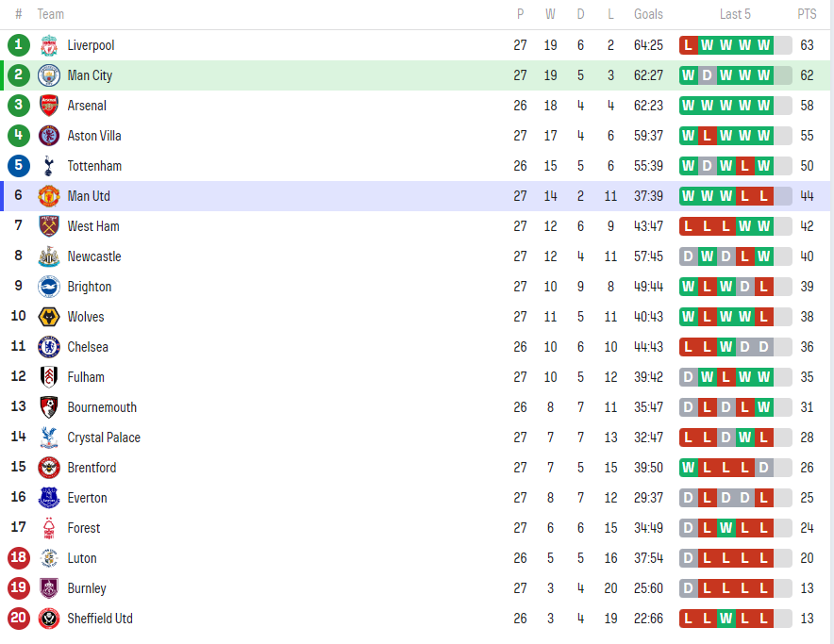Click the red position 18 badge for Luton
This screenshot has width=834, height=644.
coord(19,558)
